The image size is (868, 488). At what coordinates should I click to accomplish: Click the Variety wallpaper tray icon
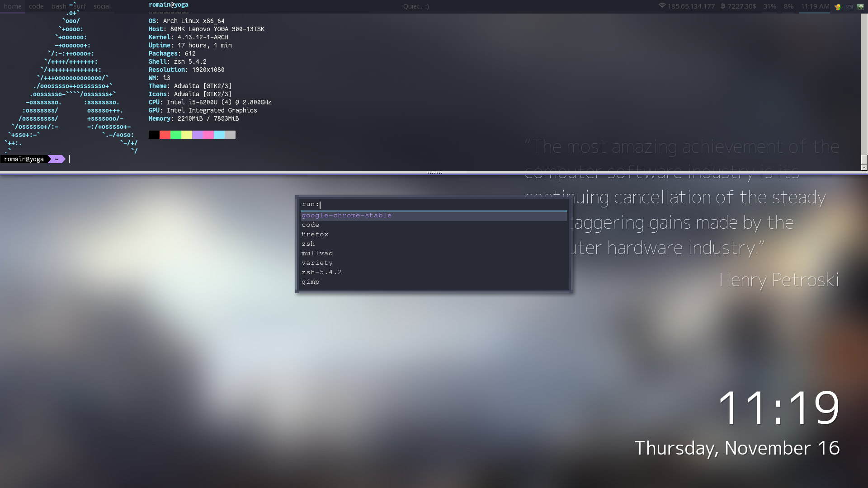click(x=849, y=7)
